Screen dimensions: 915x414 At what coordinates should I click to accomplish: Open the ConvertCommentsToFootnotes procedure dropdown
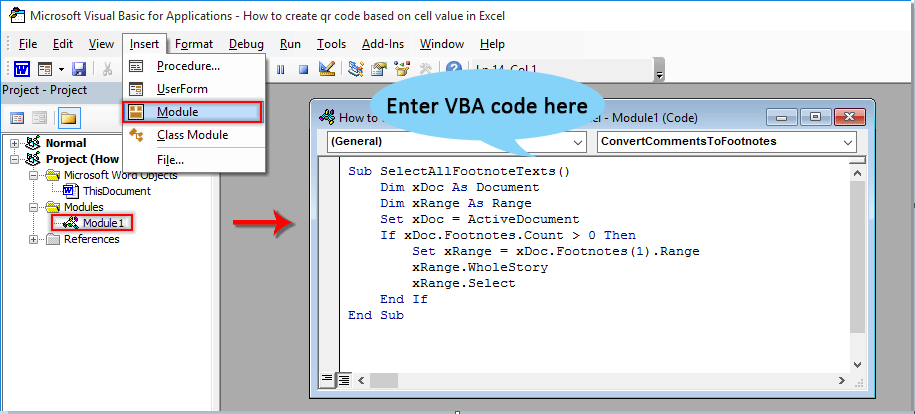point(849,142)
